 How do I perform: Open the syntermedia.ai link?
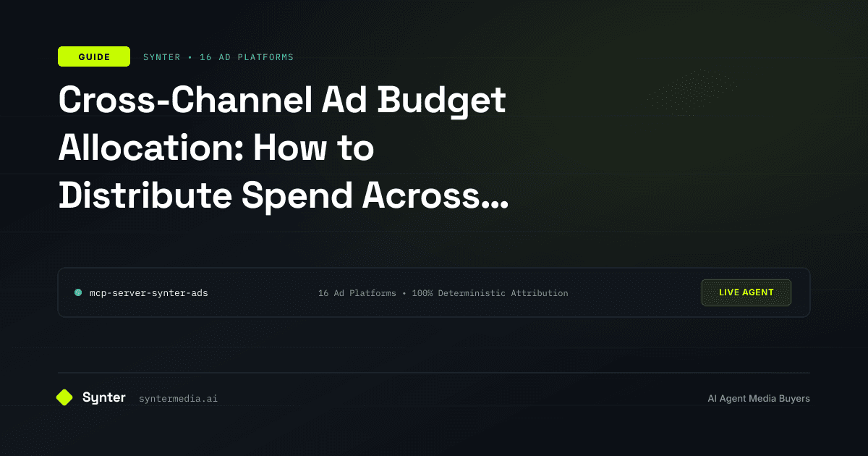point(178,399)
